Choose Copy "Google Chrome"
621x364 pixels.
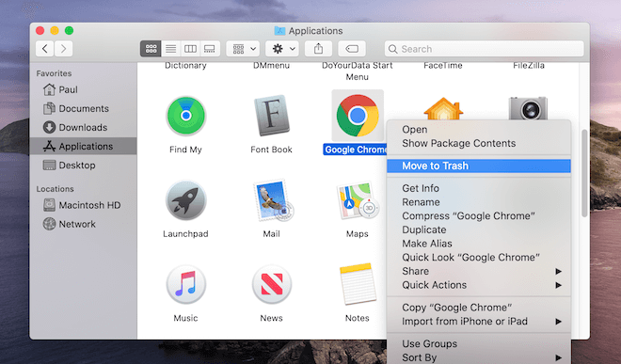(x=479, y=308)
